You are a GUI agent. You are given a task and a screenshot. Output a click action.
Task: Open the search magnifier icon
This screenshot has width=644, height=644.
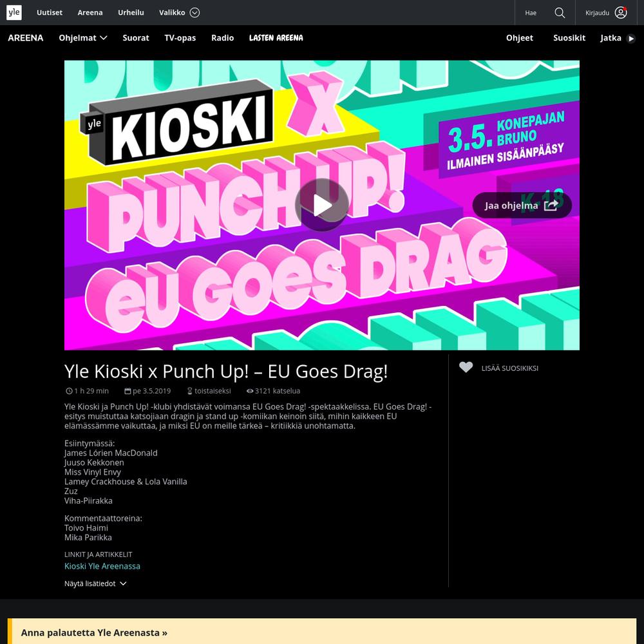[560, 13]
